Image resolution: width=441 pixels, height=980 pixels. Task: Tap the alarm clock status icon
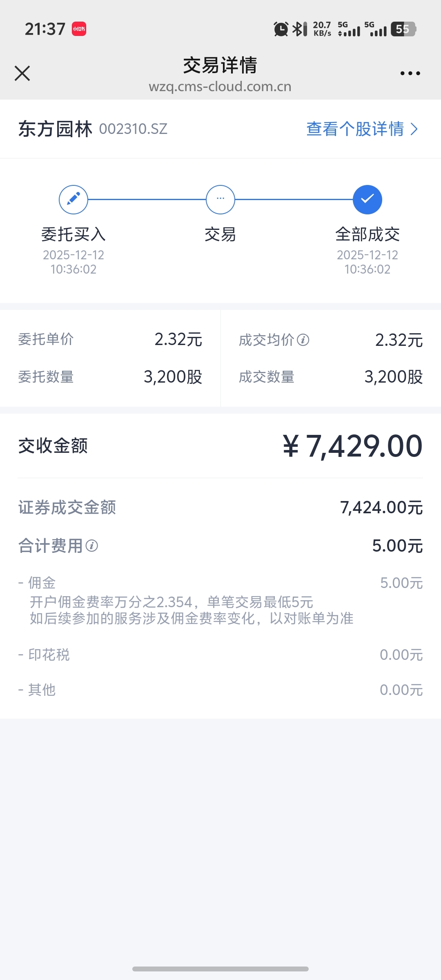(x=281, y=29)
